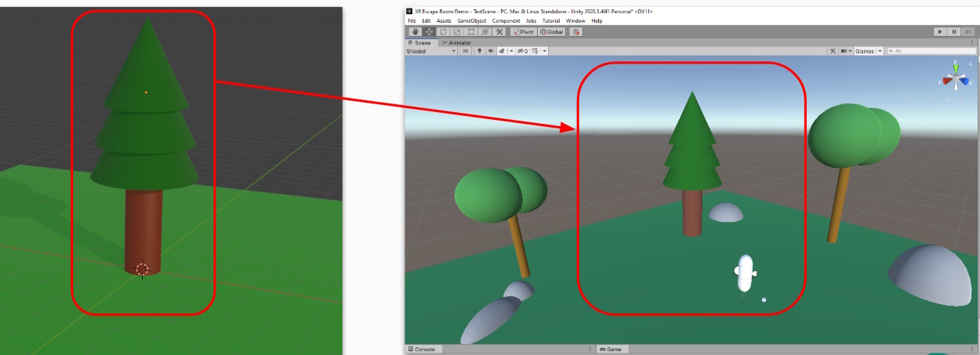Open the Edit menu
Image resolution: width=980 pixels, height=355 pixels.
tap(426, 20)
